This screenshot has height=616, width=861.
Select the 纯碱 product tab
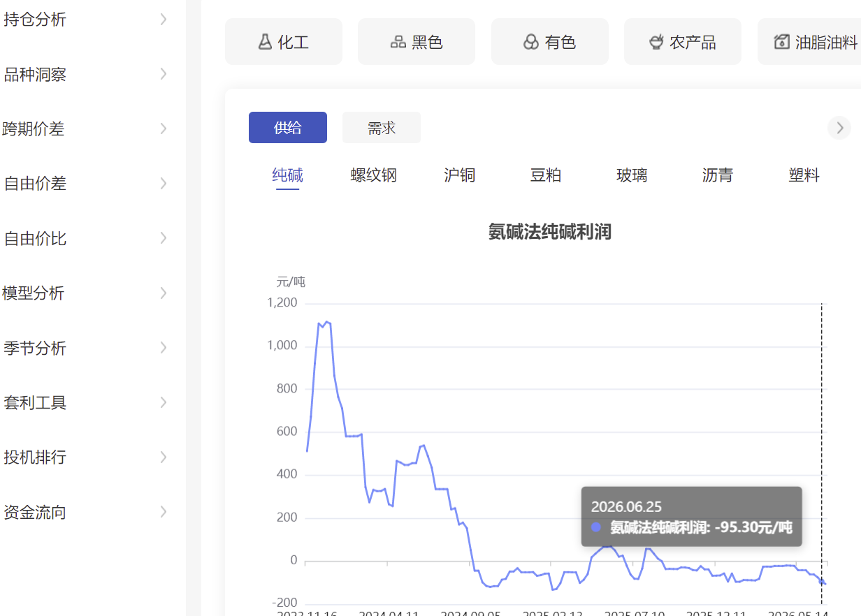(288, 175)
